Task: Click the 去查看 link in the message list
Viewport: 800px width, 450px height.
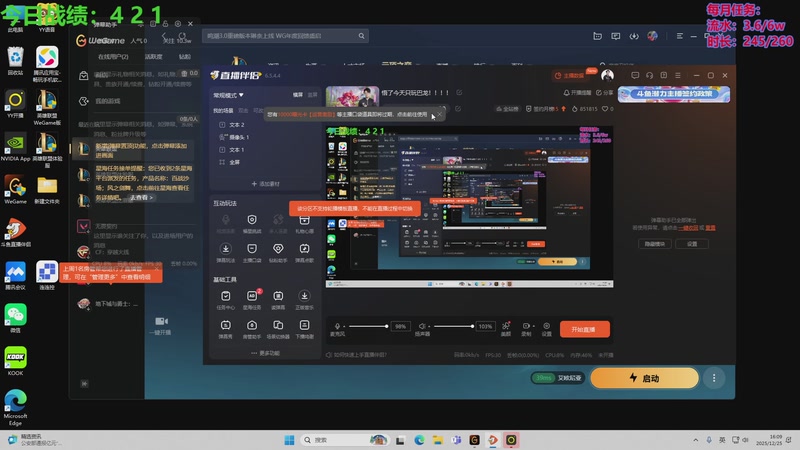Action: coord(141,197)
